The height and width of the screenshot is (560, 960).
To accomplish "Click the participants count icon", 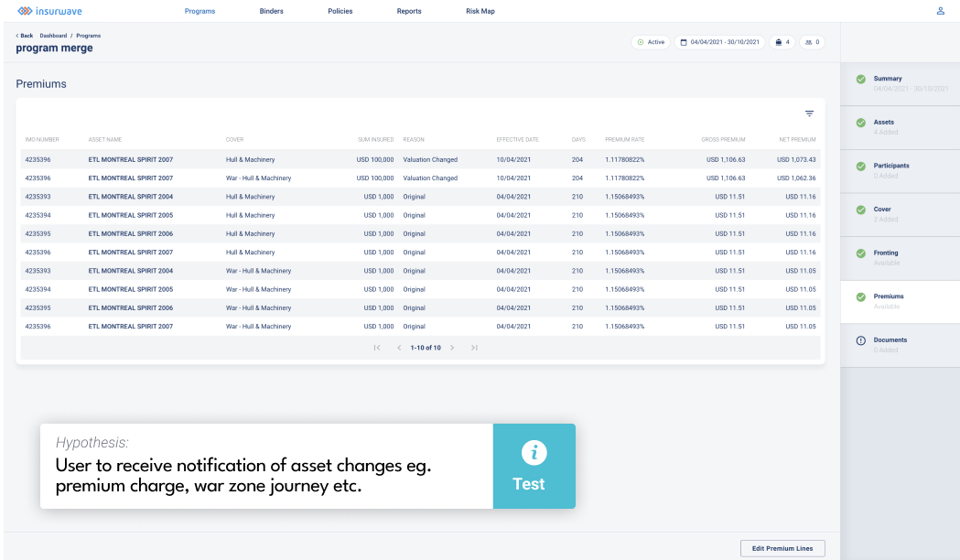I will point(807,42).
